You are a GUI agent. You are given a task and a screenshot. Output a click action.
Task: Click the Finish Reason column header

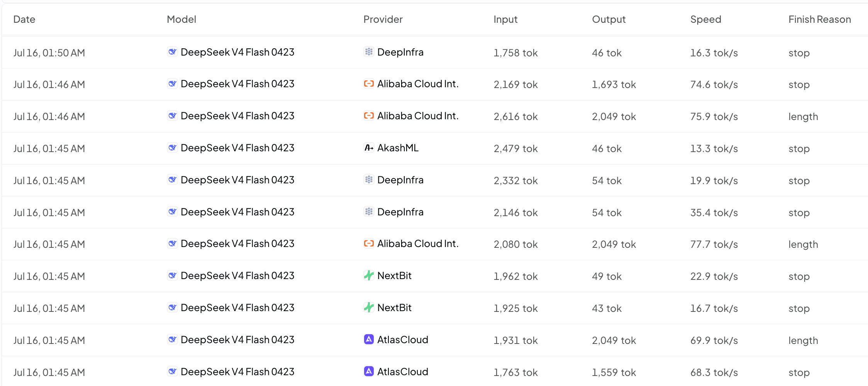pyautogui.click(x=820, y=19)
